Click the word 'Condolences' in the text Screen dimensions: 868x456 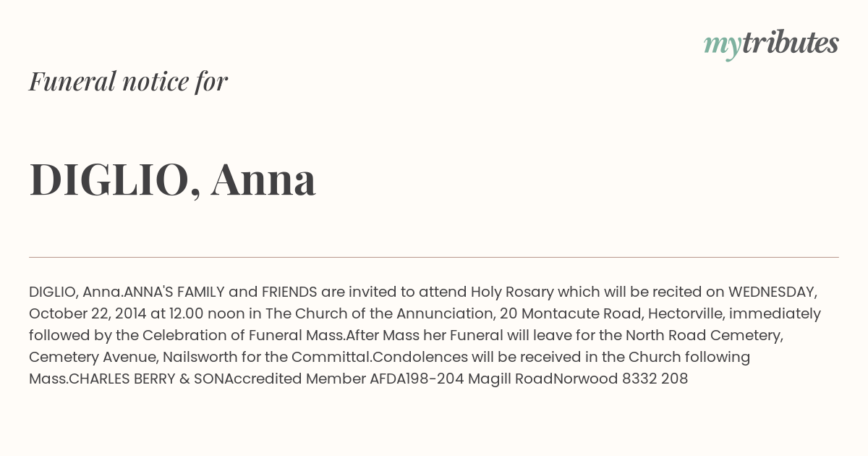click(418, 358)
